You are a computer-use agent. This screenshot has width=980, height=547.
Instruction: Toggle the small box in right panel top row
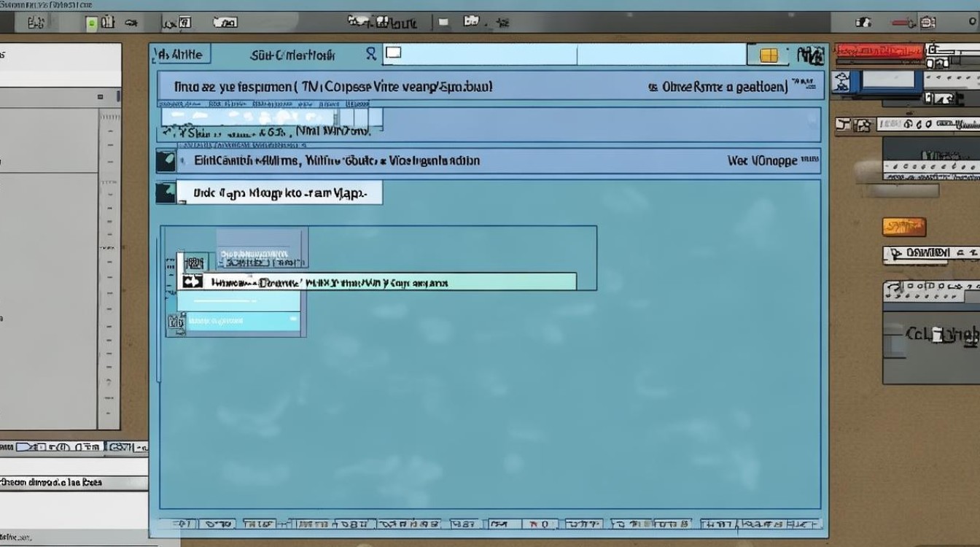930,50
